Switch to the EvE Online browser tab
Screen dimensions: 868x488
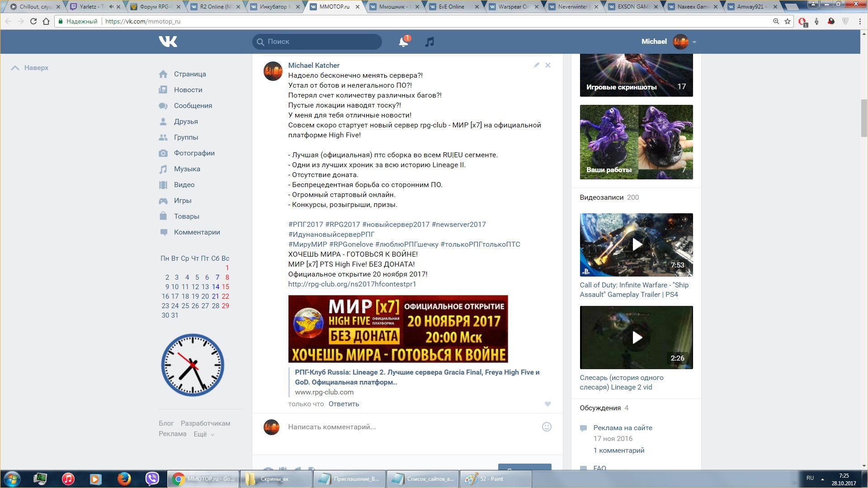click(x=451, y=7)
